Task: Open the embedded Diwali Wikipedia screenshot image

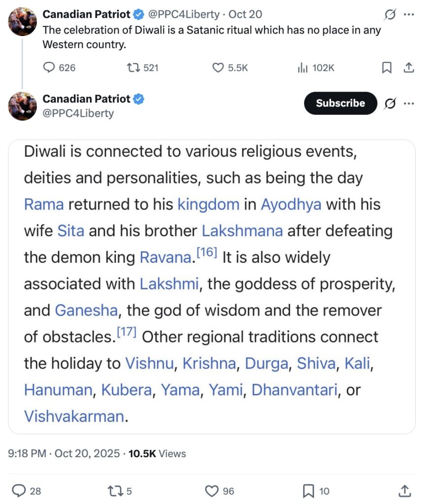Action: click(212, 286)
